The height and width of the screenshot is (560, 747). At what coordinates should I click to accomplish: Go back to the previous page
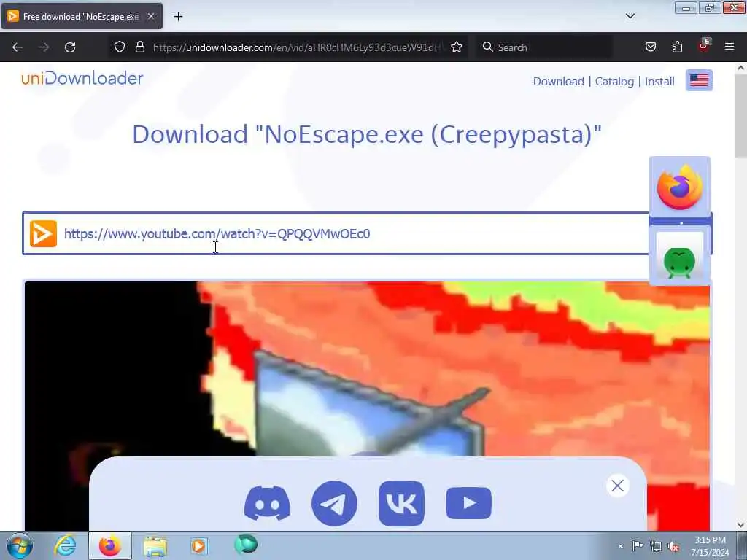[18, 47]
